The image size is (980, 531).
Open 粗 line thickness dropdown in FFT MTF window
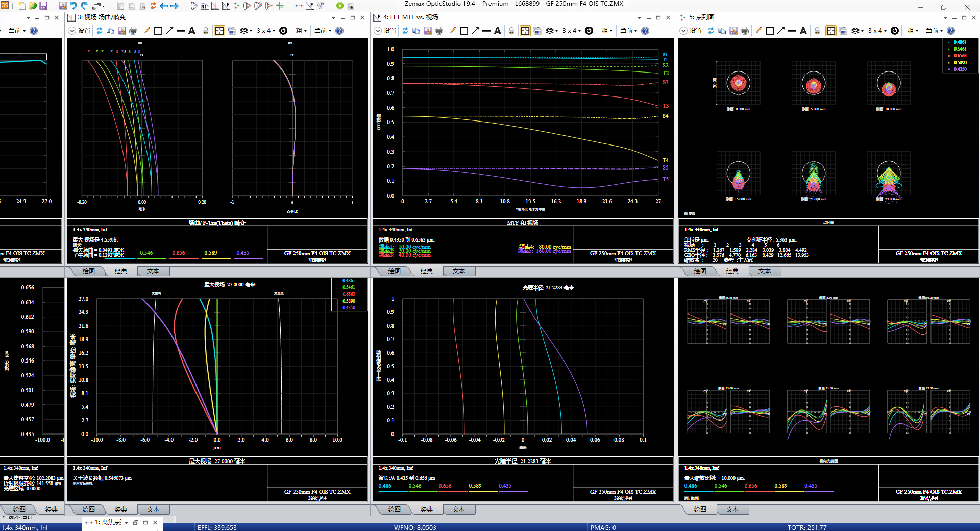point(607,31)
